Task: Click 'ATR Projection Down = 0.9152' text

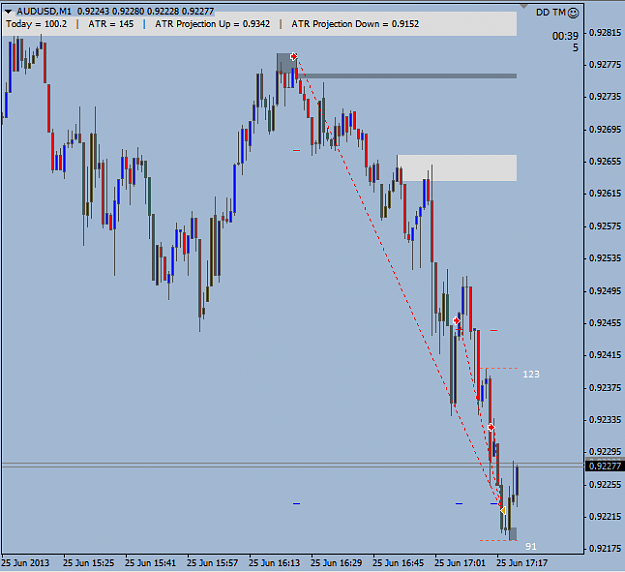Action: (x=355, y=24)
